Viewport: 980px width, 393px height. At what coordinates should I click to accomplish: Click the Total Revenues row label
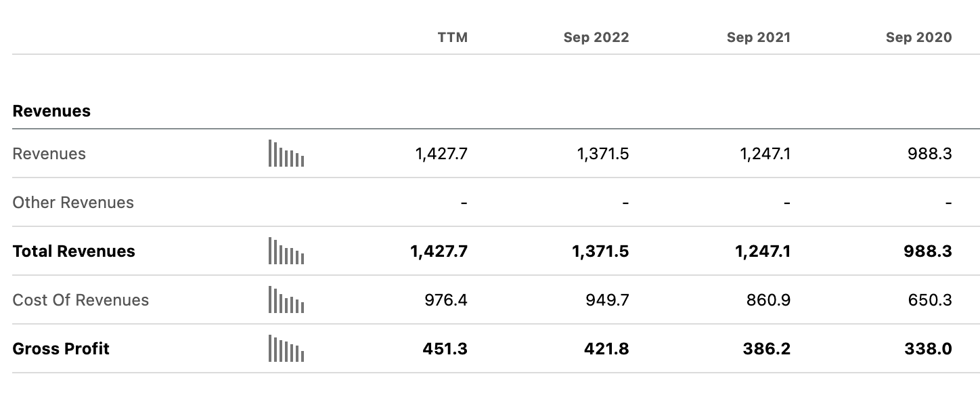[74, 251]
